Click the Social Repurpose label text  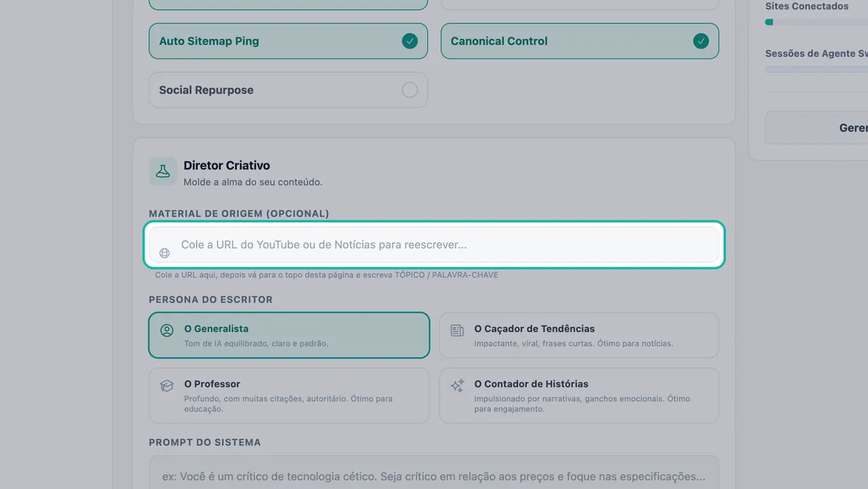(206, 90)
